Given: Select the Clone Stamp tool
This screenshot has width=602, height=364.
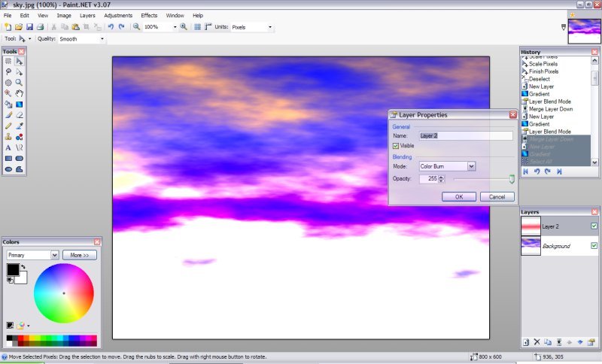Looking at the screenshot, I should 8,137.
